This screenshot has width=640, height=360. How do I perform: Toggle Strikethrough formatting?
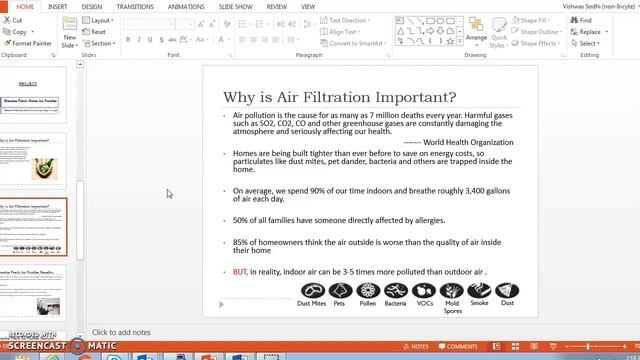tap(172, 40)
